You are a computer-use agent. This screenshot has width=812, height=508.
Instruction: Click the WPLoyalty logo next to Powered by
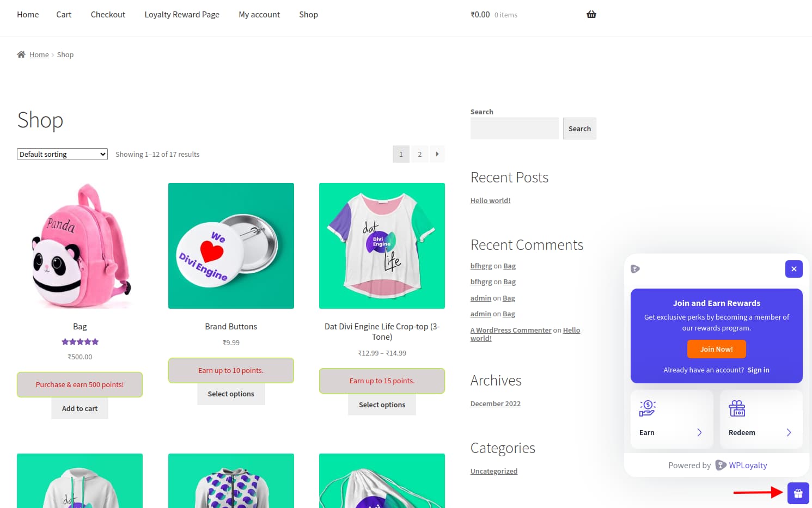click(x=721, y=465)
